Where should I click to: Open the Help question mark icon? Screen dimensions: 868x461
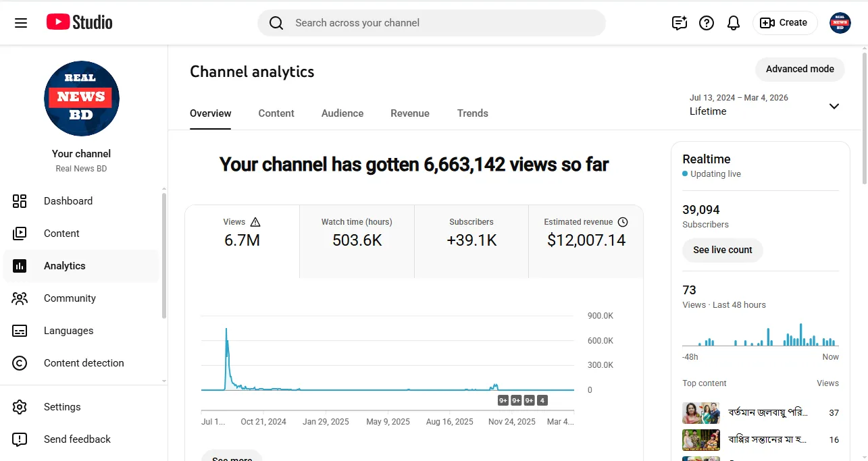[707, 23]
